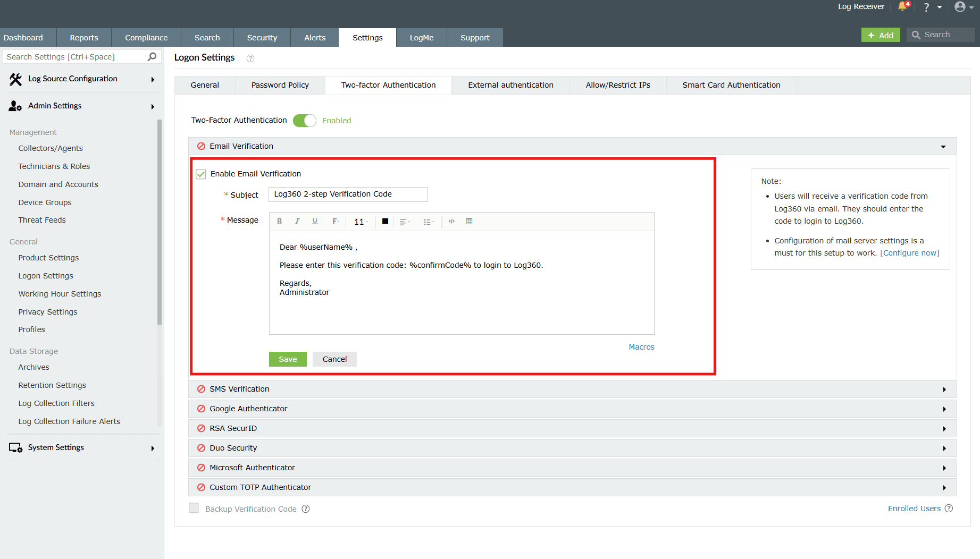
Task: Cancel the email verification changes
Action: 334,359
